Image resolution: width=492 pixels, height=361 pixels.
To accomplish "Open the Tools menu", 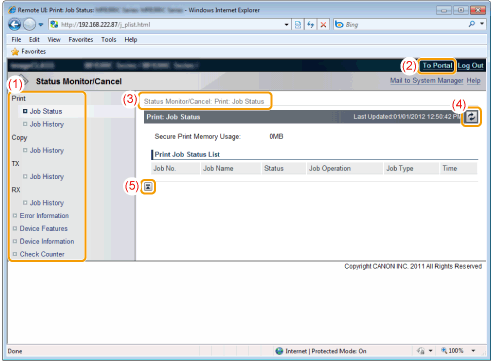I will [109, 40].
